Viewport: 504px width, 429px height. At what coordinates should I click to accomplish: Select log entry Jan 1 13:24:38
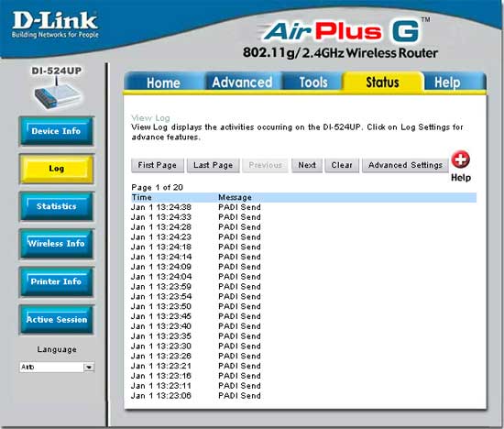[196, 207]
